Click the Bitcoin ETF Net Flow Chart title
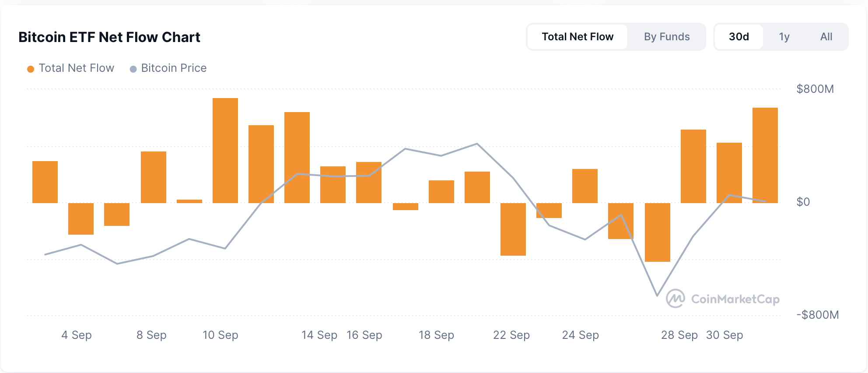This screenshot has width=868, height=373. pos(109,37)
